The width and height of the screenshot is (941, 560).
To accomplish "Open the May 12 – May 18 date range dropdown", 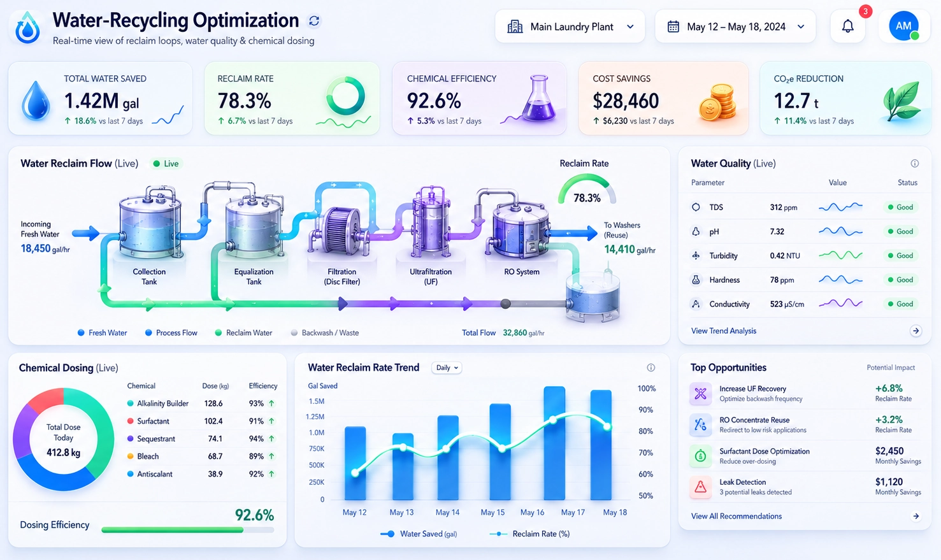I will tap(735, 26).
